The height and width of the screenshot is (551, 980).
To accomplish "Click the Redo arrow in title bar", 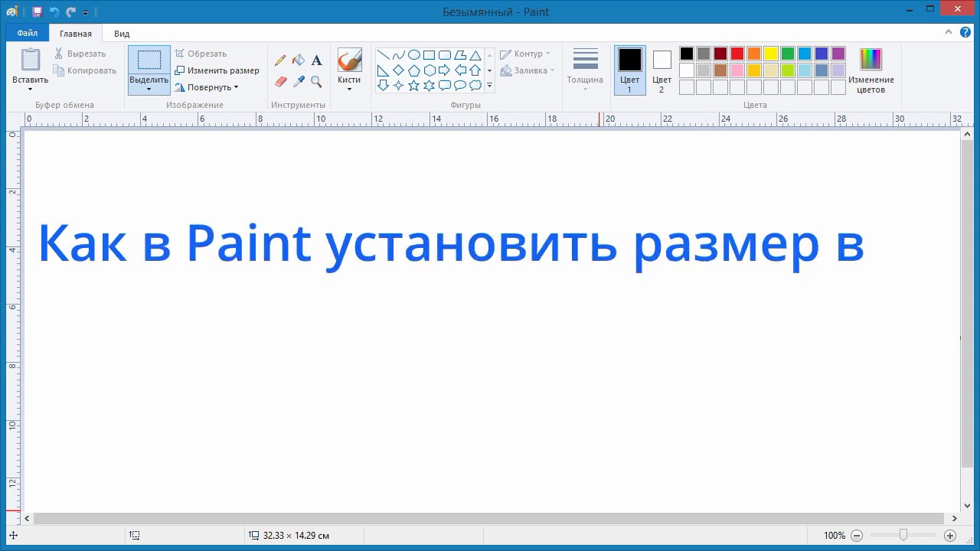I will (71, 12).
